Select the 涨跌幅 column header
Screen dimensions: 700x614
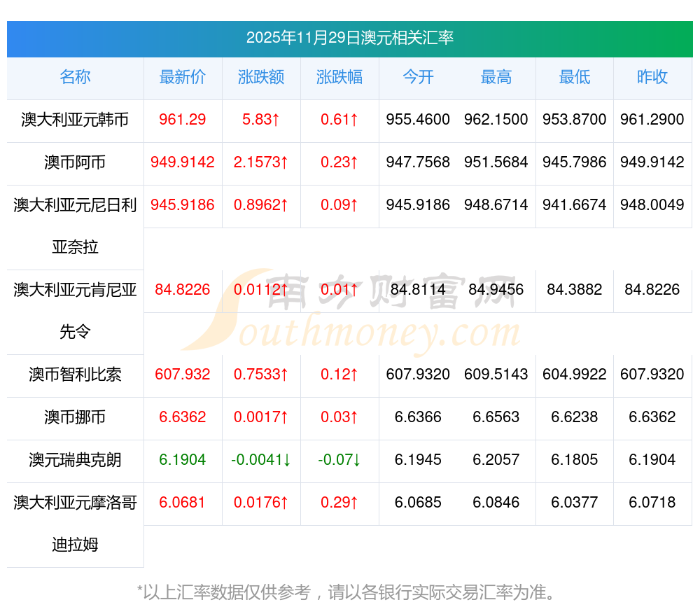point(339,78)
